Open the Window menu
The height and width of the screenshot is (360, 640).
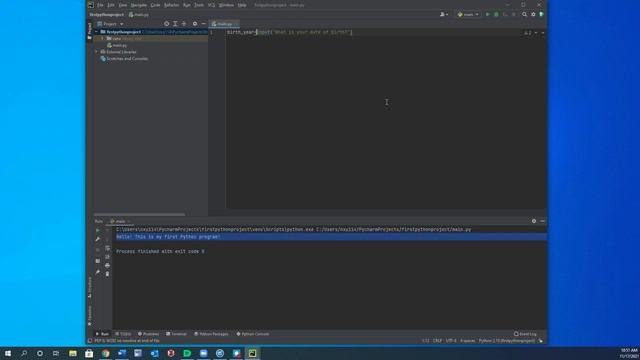pos(226,5)
